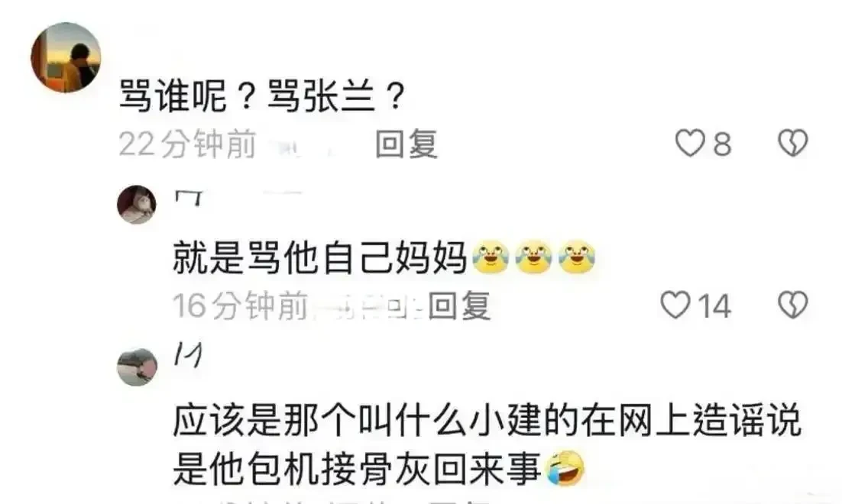Viewport: 842px width, 504px height.
Task: Tap the like count 8
Action: click(722, 144)
